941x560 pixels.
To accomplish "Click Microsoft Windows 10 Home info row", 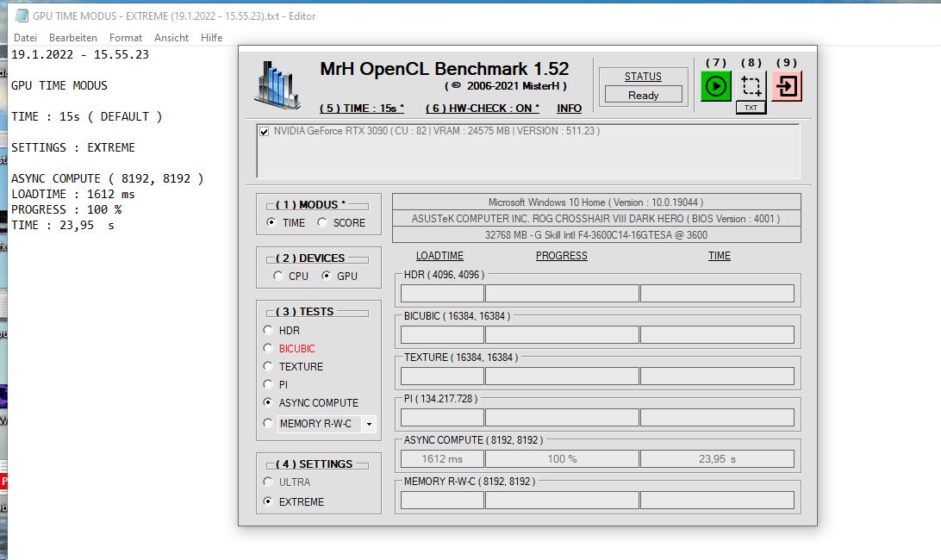I will pos(596,202).
